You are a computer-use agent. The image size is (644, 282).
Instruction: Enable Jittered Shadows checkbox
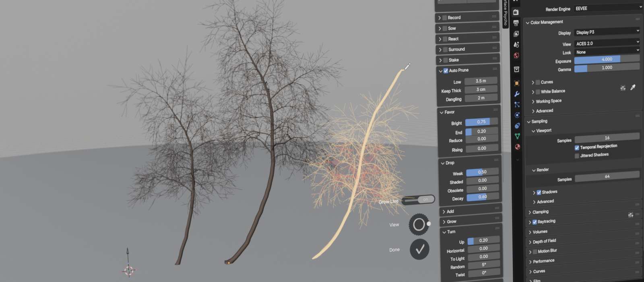point(577,156)
